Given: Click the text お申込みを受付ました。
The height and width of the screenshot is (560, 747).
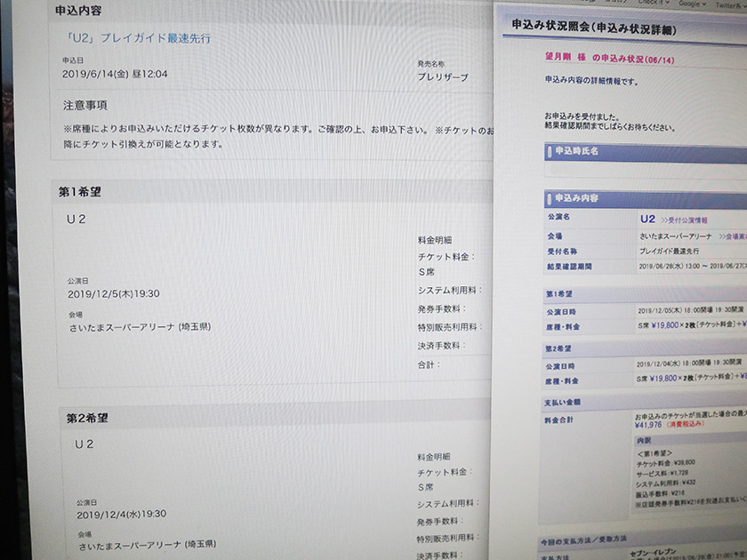Looking at the screenshot, I should coord(582,116).
